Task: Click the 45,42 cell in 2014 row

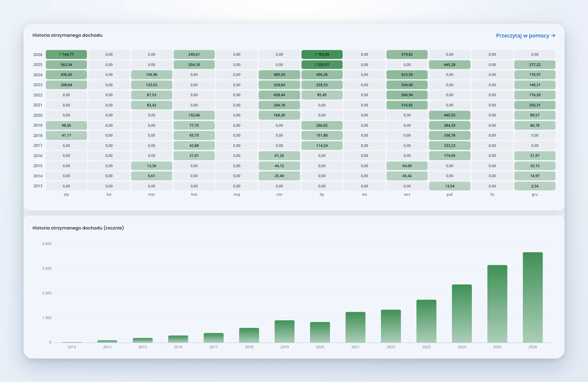Action: (x=407, y=176)
